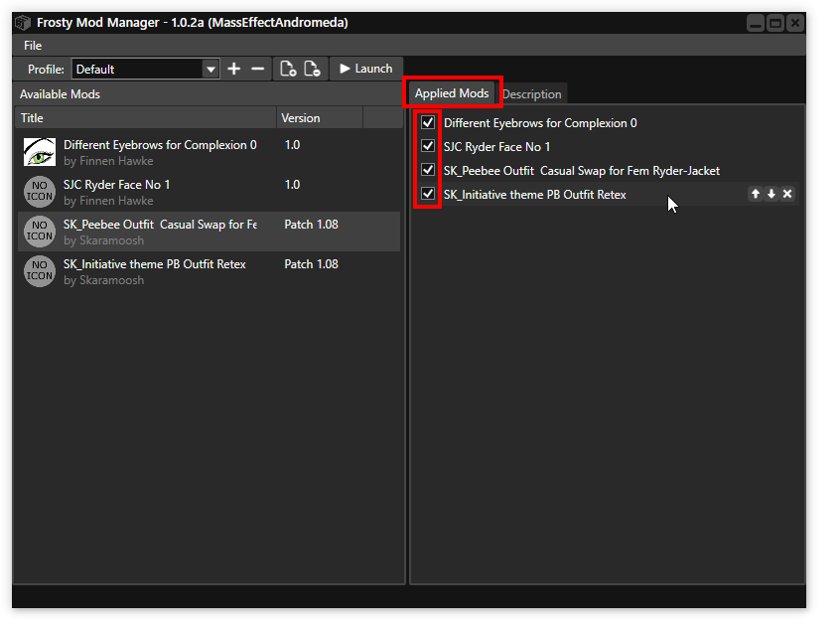Move SK_Initiative theme mod down in order
The width and height of the screenshot is (840, 629).
771,194
